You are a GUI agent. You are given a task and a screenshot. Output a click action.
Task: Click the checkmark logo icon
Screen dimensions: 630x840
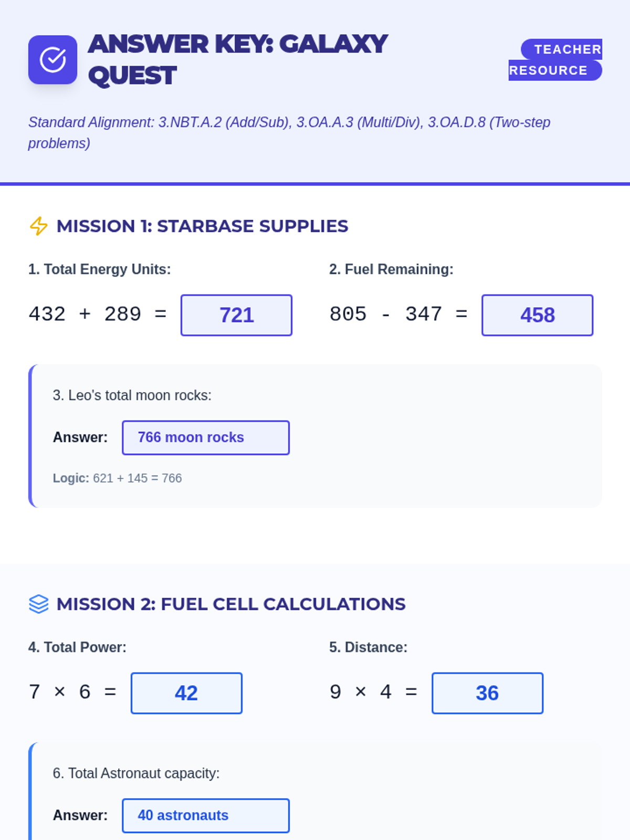tap(52, 60)
